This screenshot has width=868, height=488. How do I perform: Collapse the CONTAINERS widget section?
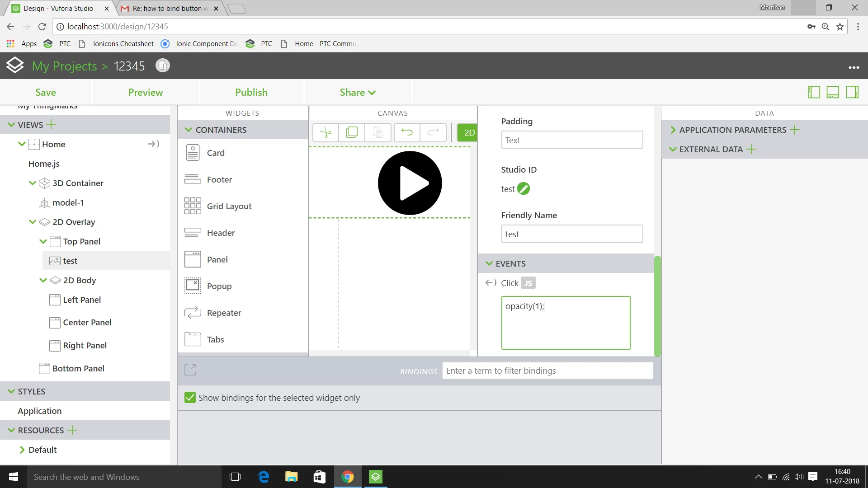click(x=189, y=130)
